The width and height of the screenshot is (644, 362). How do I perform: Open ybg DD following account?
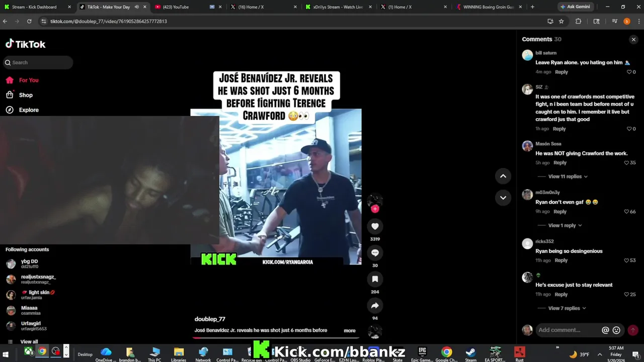(29, 264)
